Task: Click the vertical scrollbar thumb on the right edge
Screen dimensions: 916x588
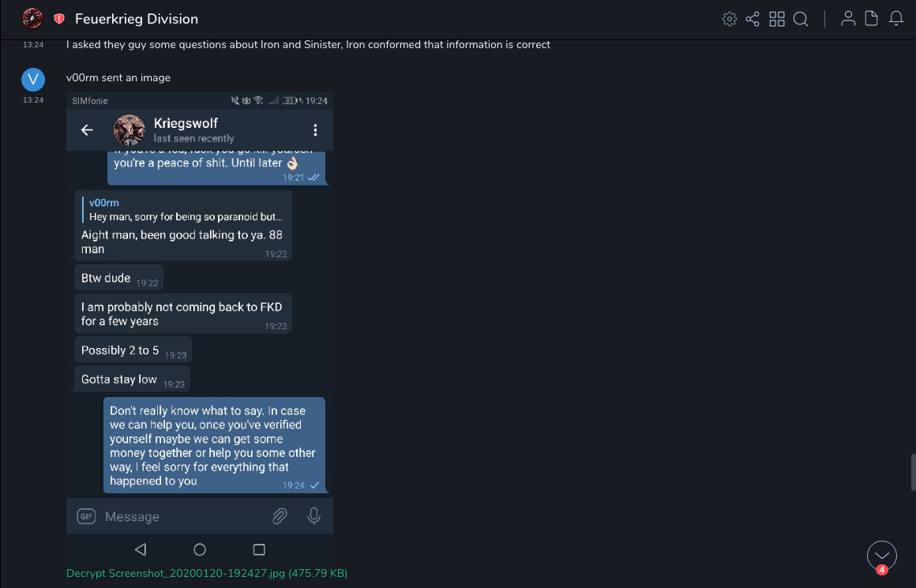Action: coord(913,472)
